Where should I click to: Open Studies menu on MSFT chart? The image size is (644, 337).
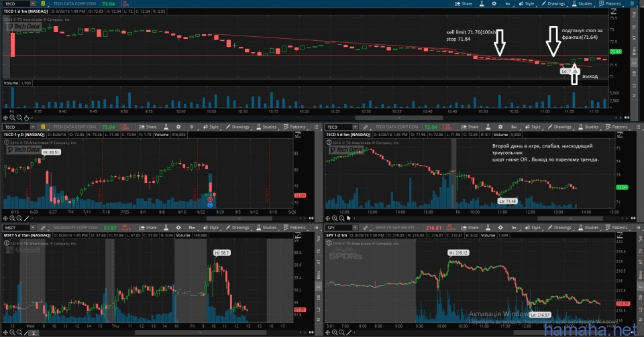(266, 228)
